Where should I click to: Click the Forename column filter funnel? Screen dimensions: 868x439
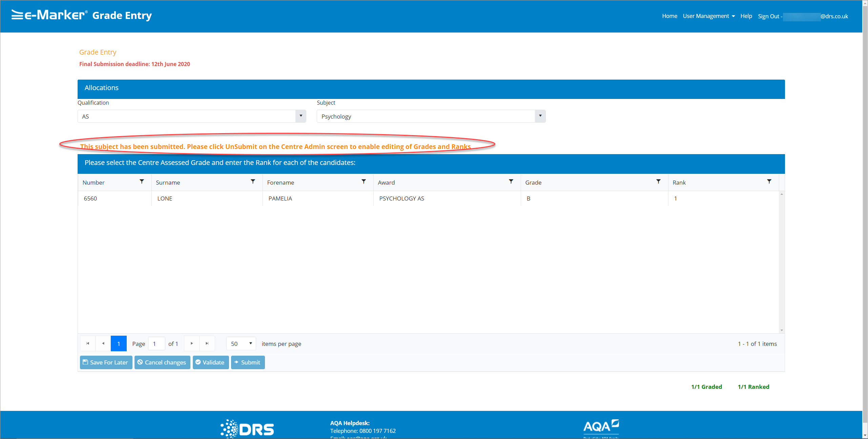364,182
